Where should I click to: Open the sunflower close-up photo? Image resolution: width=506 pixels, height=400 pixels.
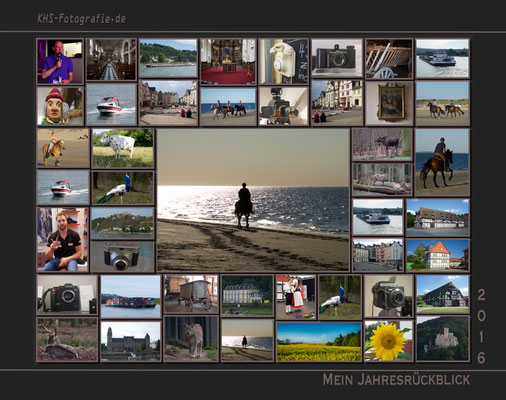(x=389, y=341)
